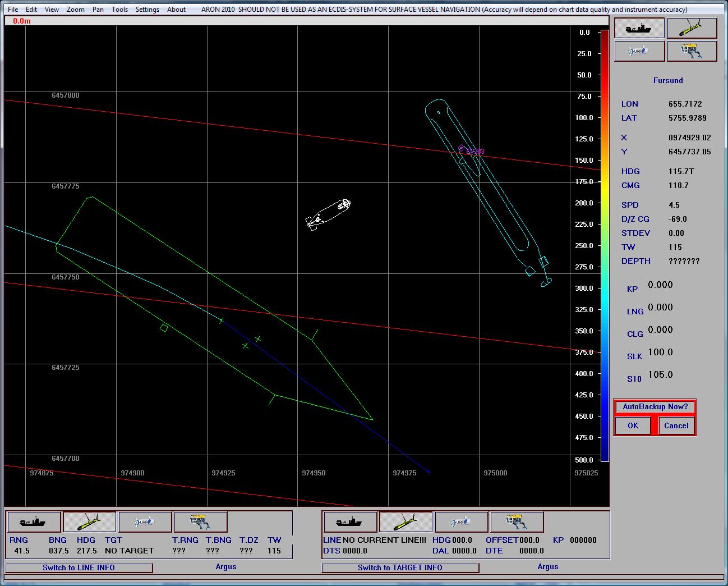728x586 pixels.
Task: Click the X value 0974929.02
Action: pyautogui.click(x=690, y=138)
